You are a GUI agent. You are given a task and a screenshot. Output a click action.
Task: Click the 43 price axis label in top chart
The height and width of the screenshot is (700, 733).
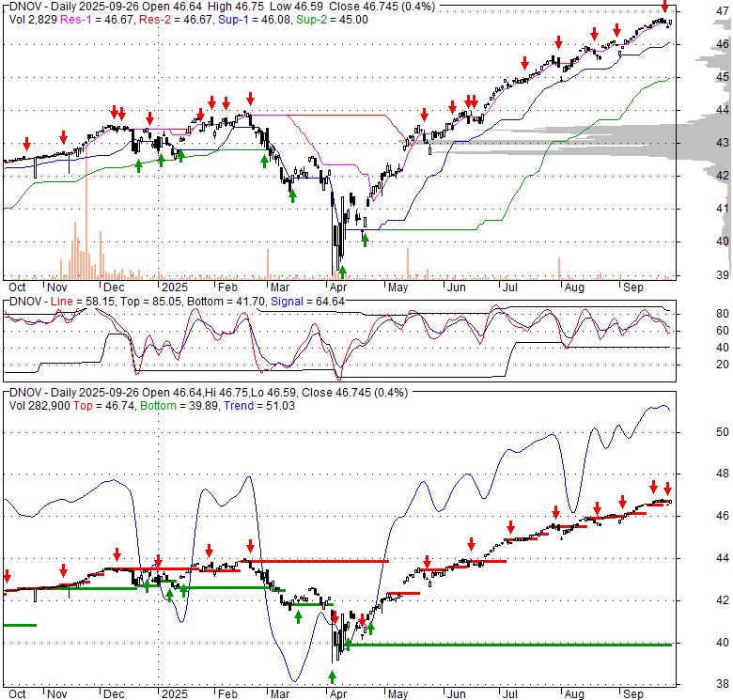tap(723, 143)
